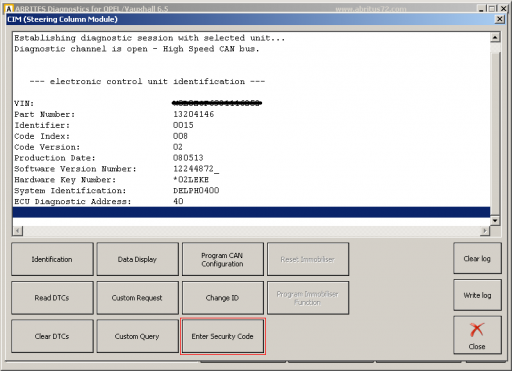Open Custom Query

pos(137,336)
